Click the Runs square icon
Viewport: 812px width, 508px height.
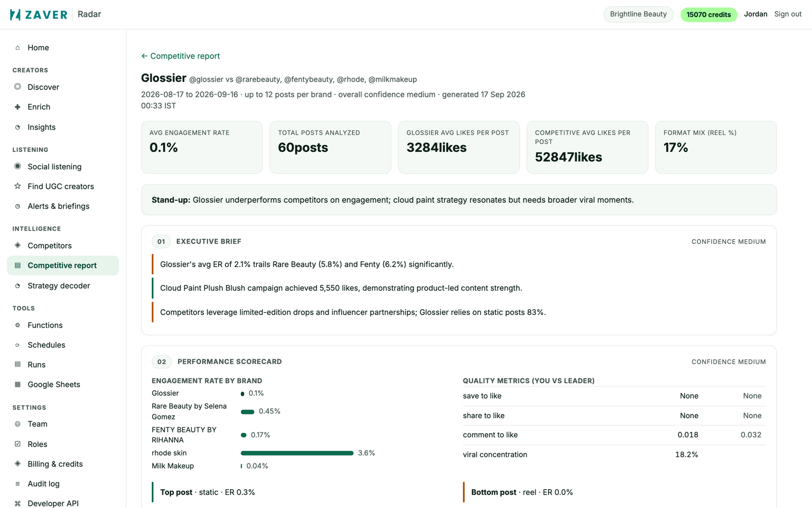[18, 364]
